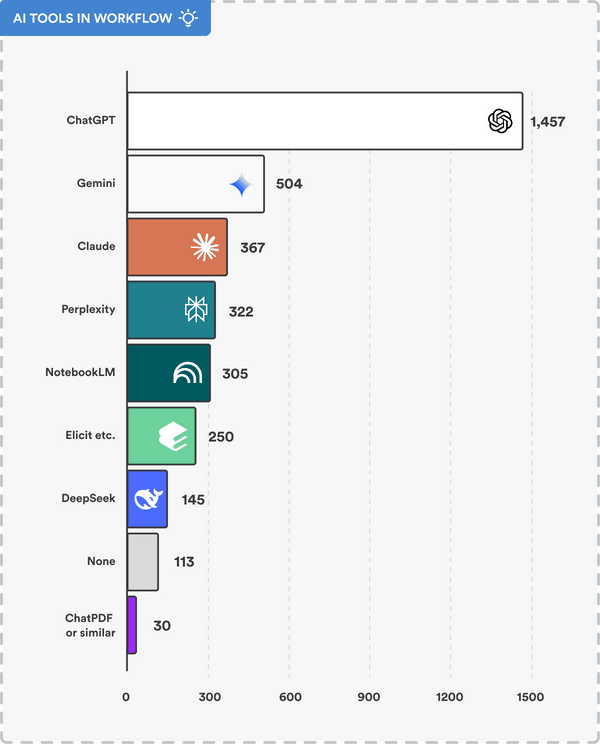Click the ChatGPT logo icon in the top bar
The image size is (600, 745).
500,121
